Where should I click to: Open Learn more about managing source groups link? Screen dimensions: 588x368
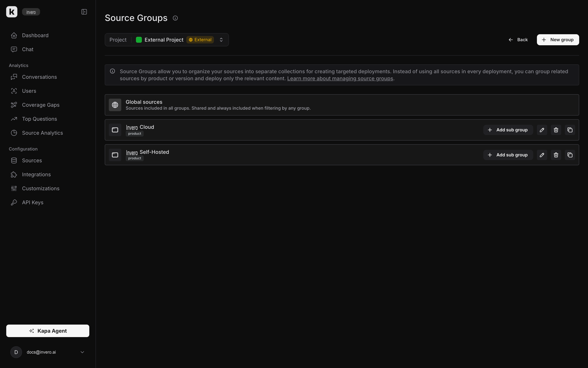340,79
